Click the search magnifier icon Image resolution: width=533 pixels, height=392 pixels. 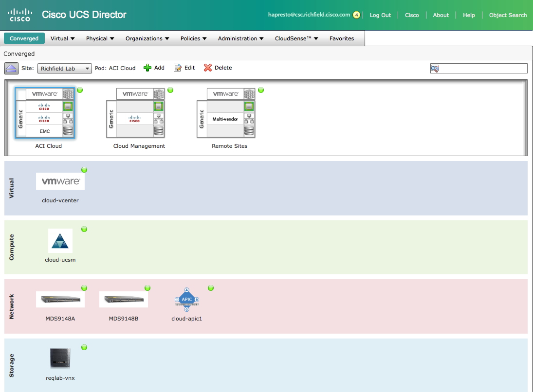pyautogui.click(x=435, y=69)
